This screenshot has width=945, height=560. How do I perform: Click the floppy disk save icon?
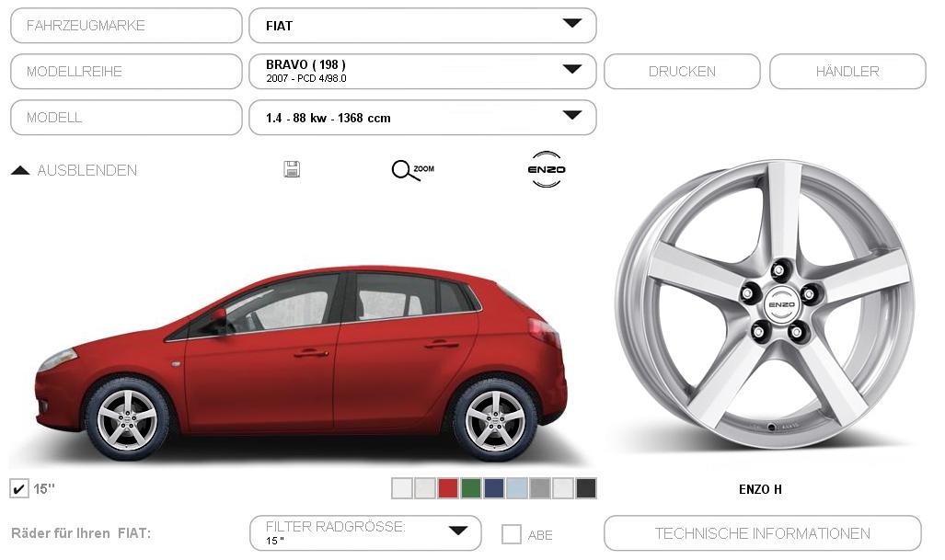[292, 169]
